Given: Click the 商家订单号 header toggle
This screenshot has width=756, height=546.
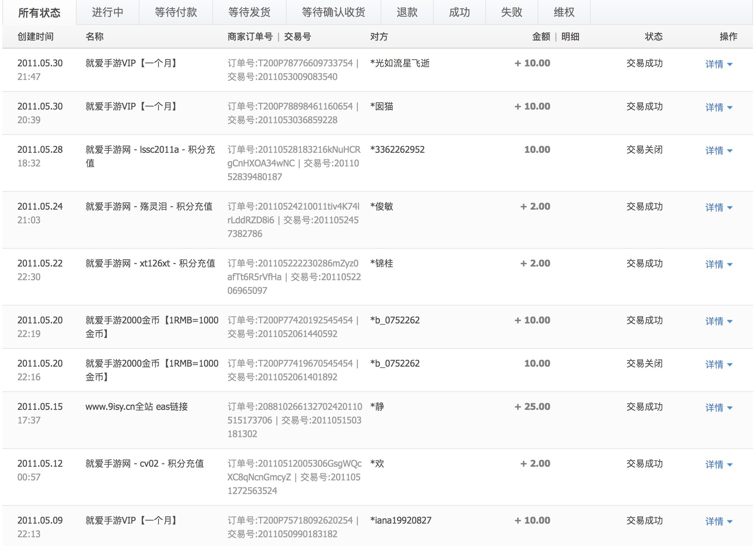Looking at the screenshot, I should (x=250, y=37).
